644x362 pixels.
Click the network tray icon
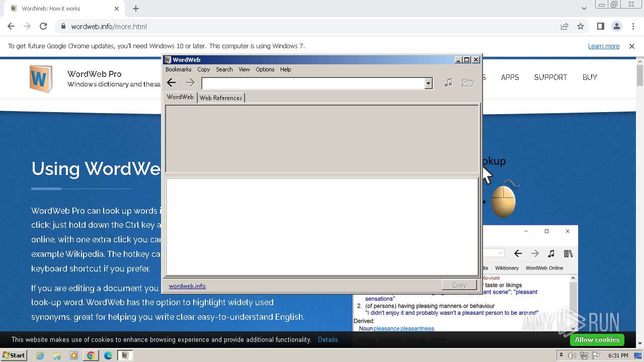pyautogui.click(x=584, y=355)
